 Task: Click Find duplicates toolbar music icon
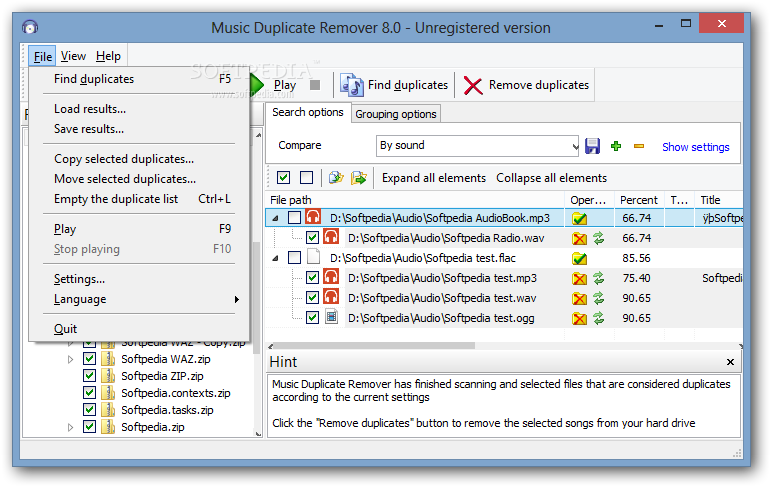click(352, 85)
